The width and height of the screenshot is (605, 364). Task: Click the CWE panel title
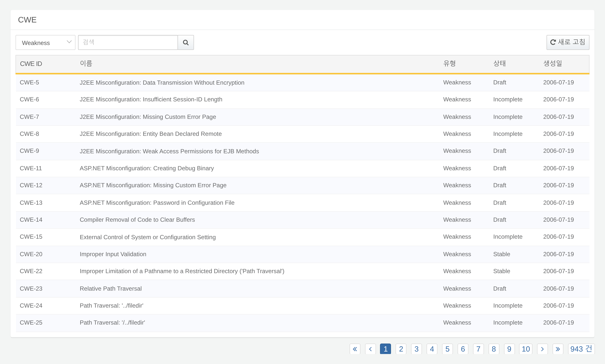27,20
